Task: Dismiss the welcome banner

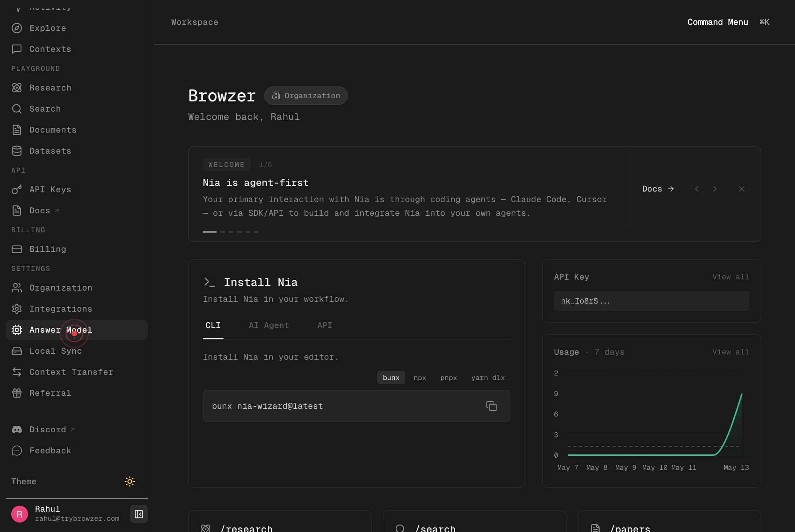Action: tap(741, 189)
